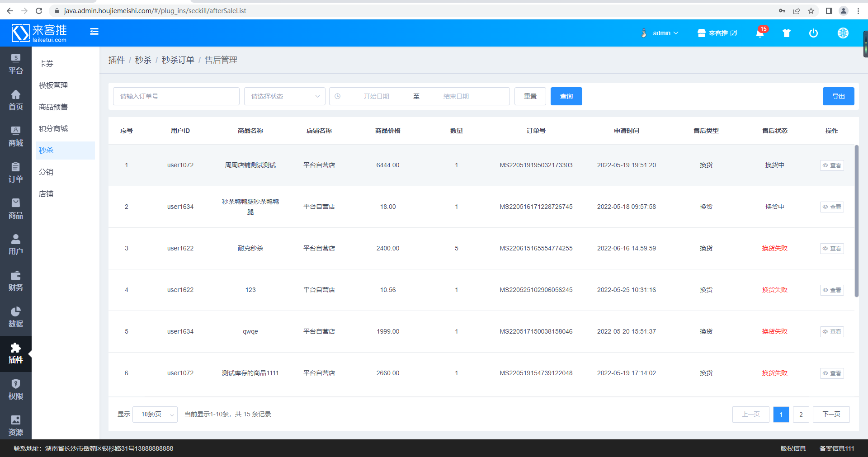Open the notifications bell with badge 15
Image resolution: width=868 pixels, height=457 pixels.
click(760, 33)
